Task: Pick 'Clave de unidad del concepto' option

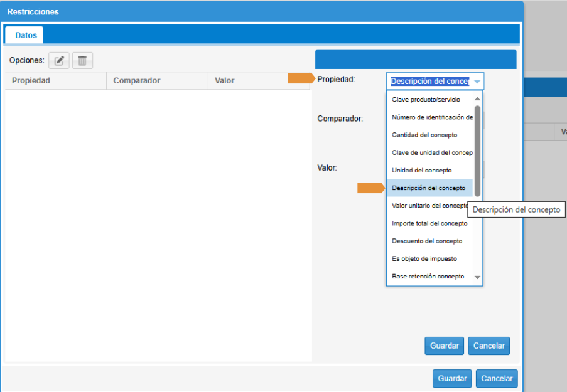Action: coord(431,152)
